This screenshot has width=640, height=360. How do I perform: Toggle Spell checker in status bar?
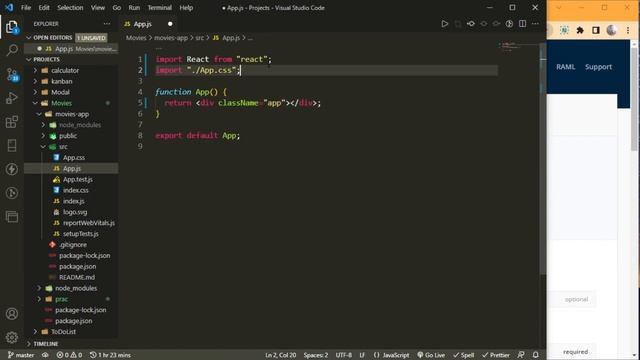[x=464, y=355]
